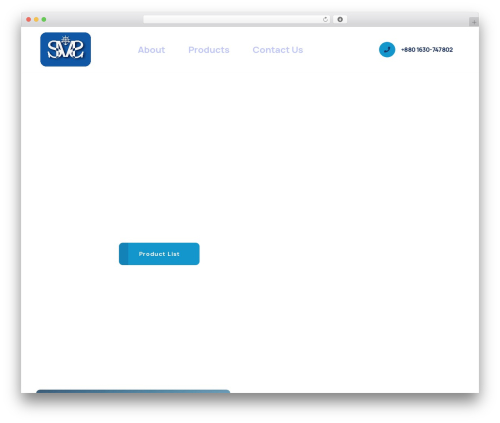This screenshot has height=423, width=500.
Task: Add a new tab with the plus button
Action: (x=474, y=22)
